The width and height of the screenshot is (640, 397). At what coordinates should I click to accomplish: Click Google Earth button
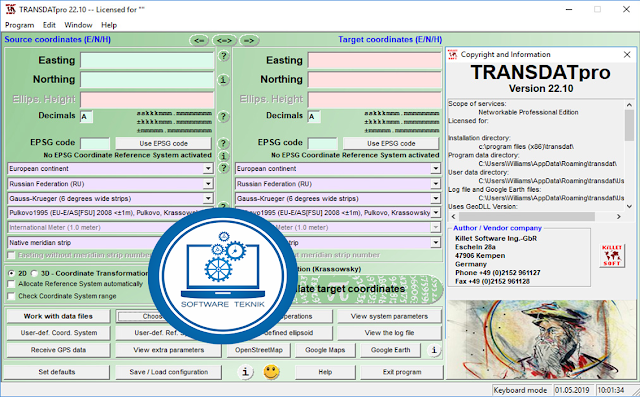tap(391, 350)
